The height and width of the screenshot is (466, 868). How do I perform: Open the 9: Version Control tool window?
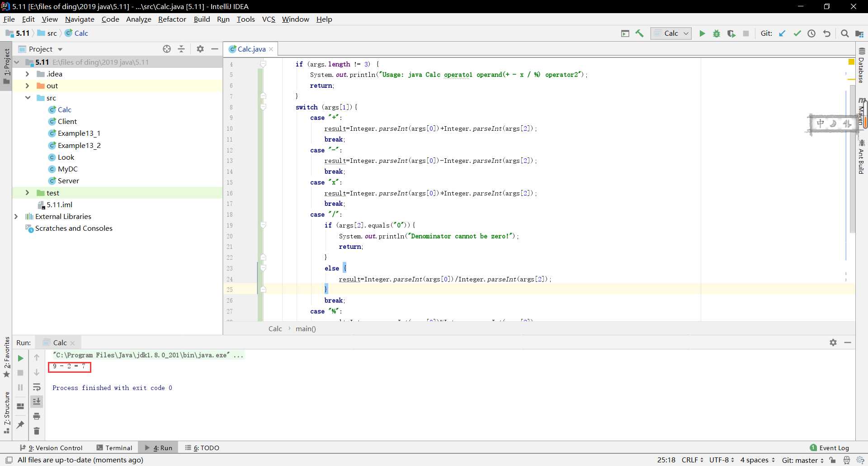(51, 448)
